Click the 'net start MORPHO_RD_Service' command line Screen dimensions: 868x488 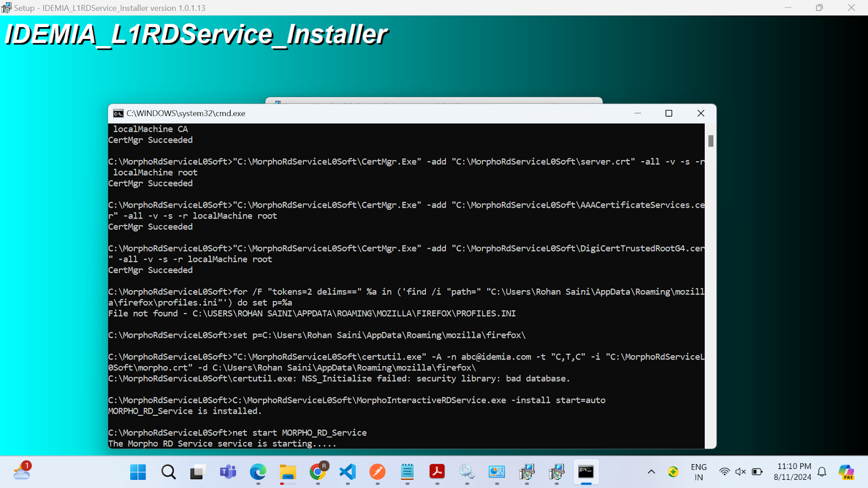[238, 433]
